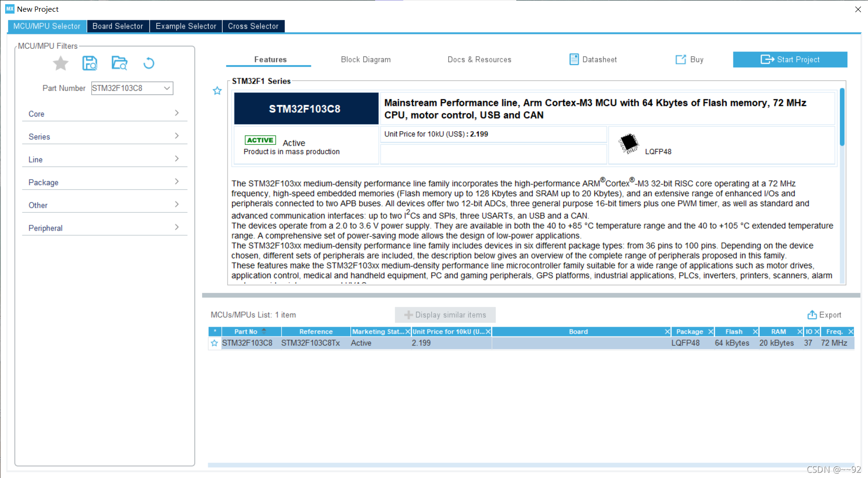Click the save search filter icon

[x=90, y=63]
